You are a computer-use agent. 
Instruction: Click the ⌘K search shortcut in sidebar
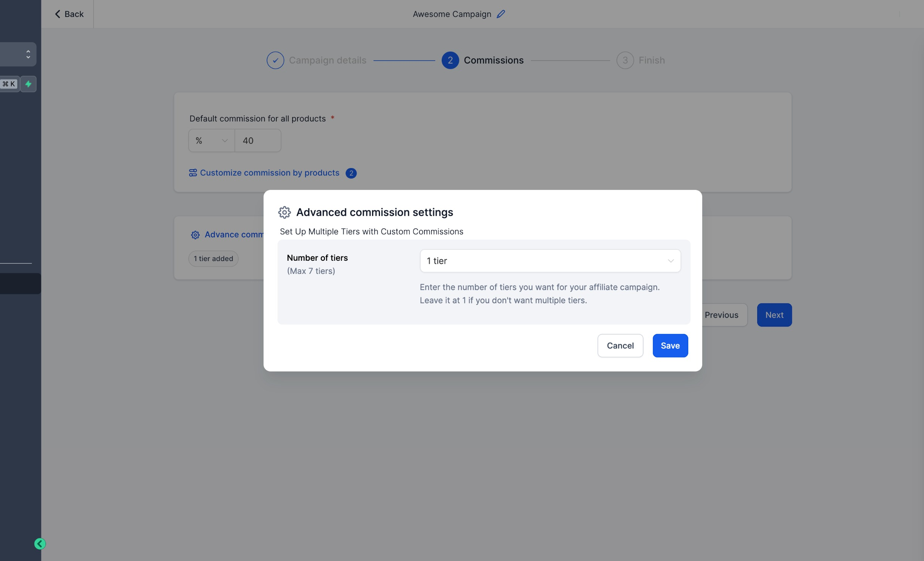coord(9,84)
